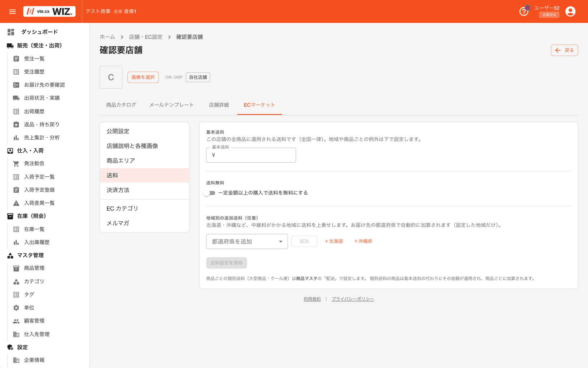Switch to the 商品カタログ tab

click(121, 105)
